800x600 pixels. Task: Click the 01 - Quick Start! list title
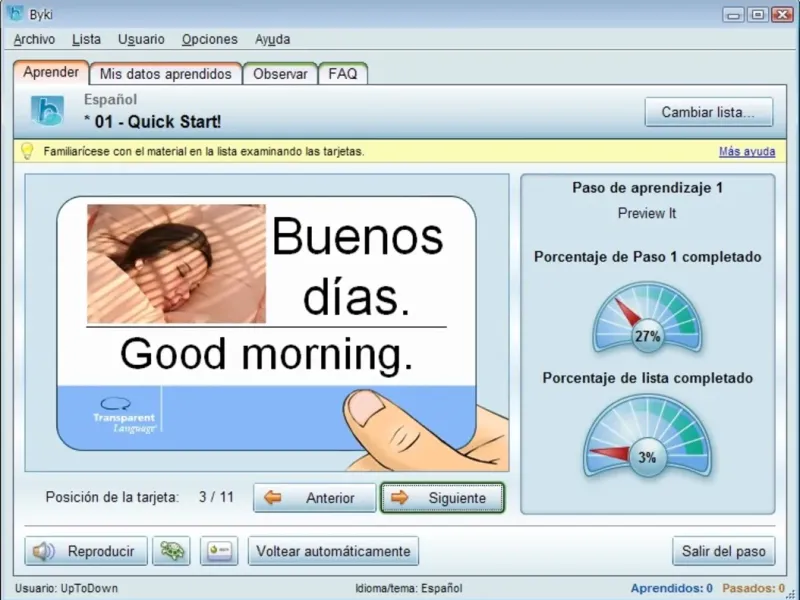click(x=153, y=121)
